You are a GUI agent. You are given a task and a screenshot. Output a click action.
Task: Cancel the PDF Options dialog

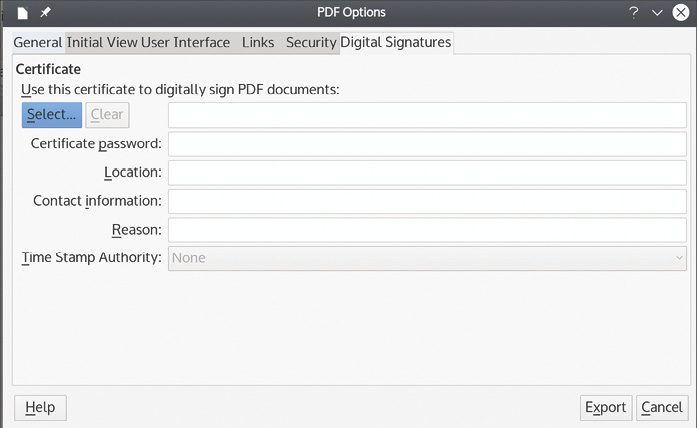(662, 408)
